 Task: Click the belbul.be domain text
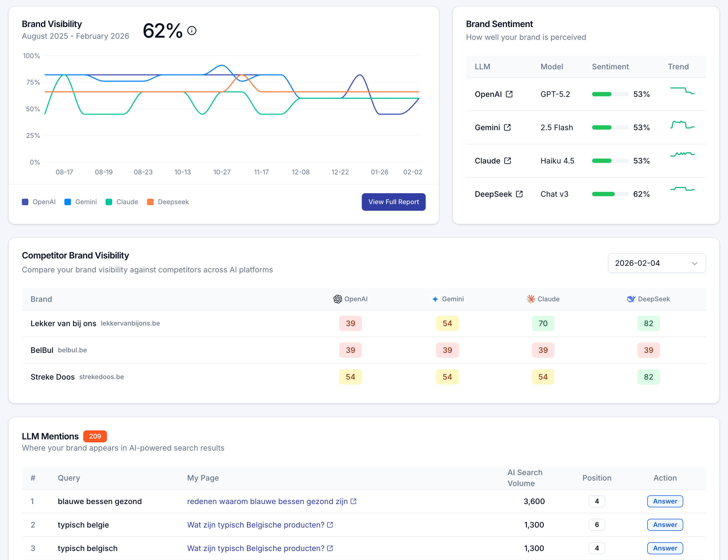tap(72, 350)
